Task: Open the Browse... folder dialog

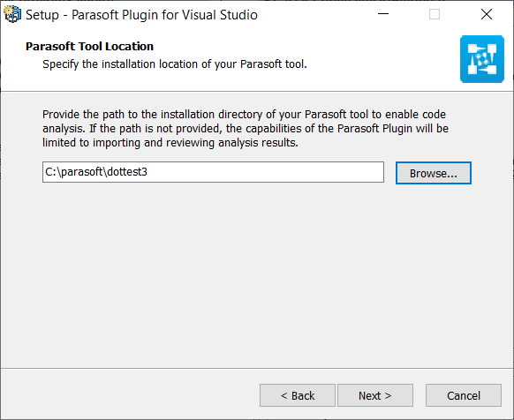Action: [434, 173]
